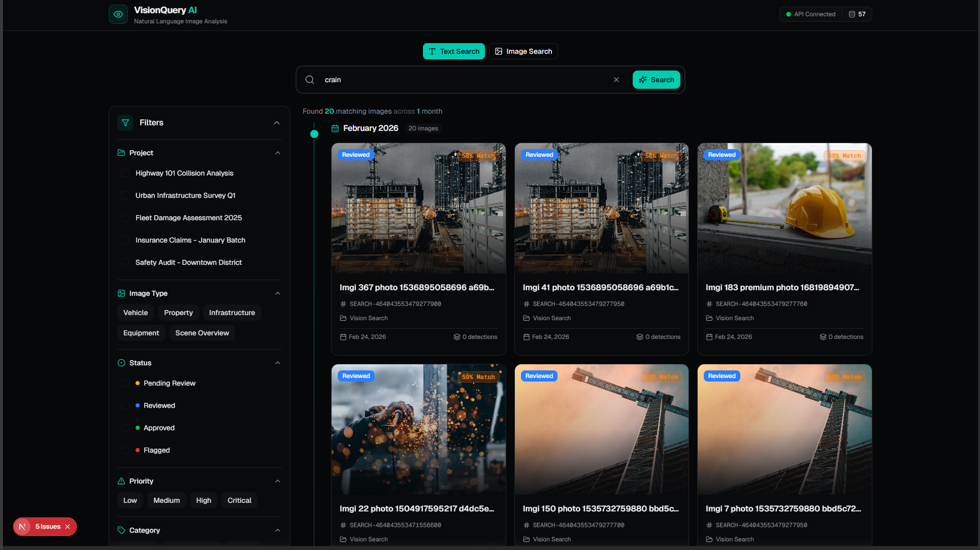Click the Filters funnel icon

click(x=125, y=123)
